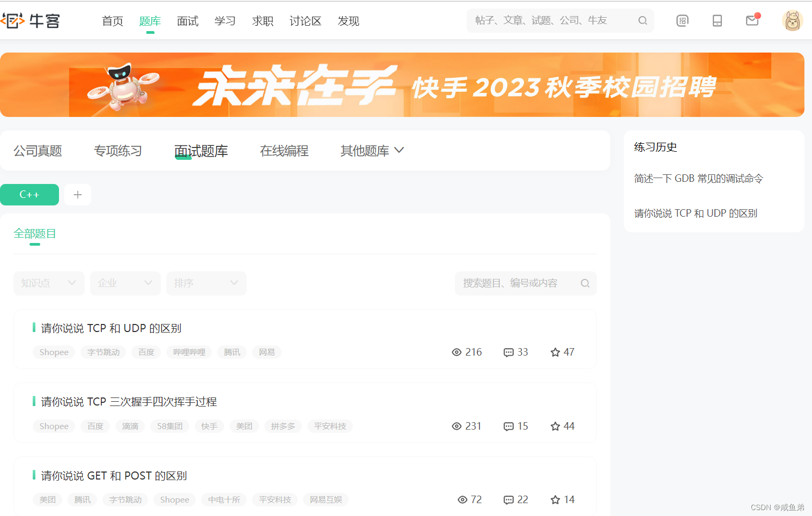Open 发现 in top navigation
812x516 pixels.
(x=349, y=21)
